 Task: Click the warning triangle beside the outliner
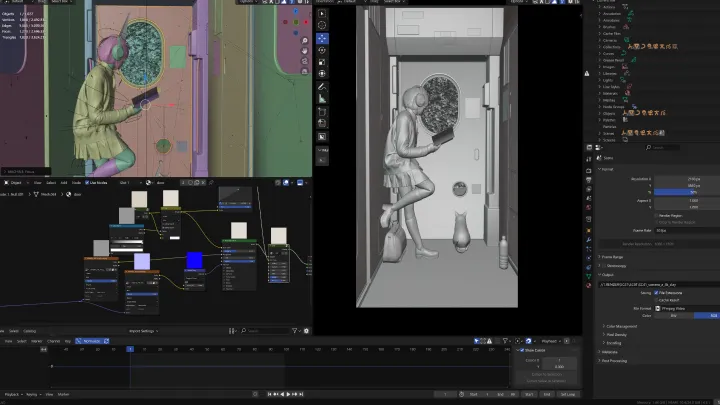coord(587,73)
